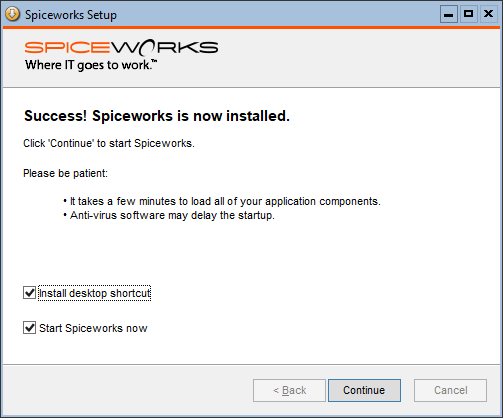Screen dimensions: 503x418
Task: Click the 'Where IT goes to work' tagline
Action: click(91, 65)
